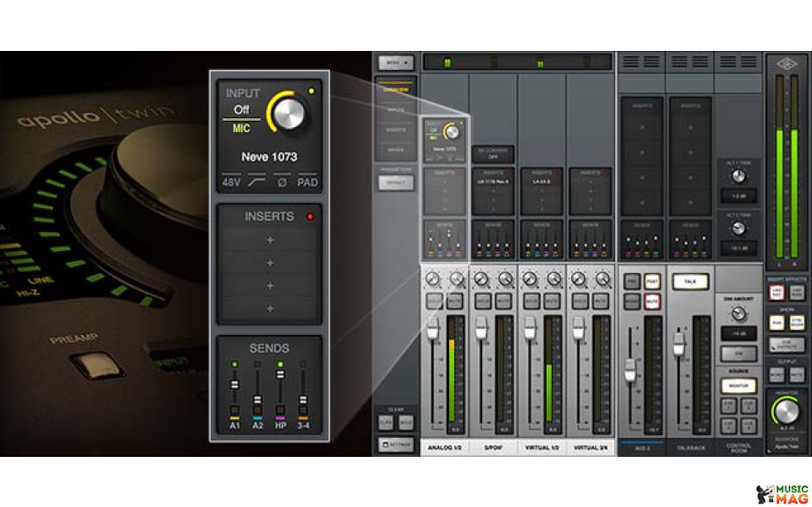The height and width of the screenshot is (507, 812).
Task: Toggle 48V phantom power in the enlarged panel
Action: tap(231, 182)
